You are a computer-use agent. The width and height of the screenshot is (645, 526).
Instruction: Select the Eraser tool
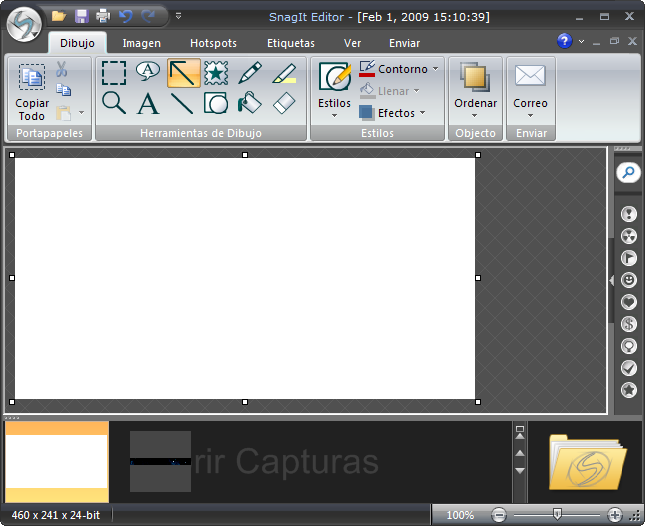pos(284,103)
